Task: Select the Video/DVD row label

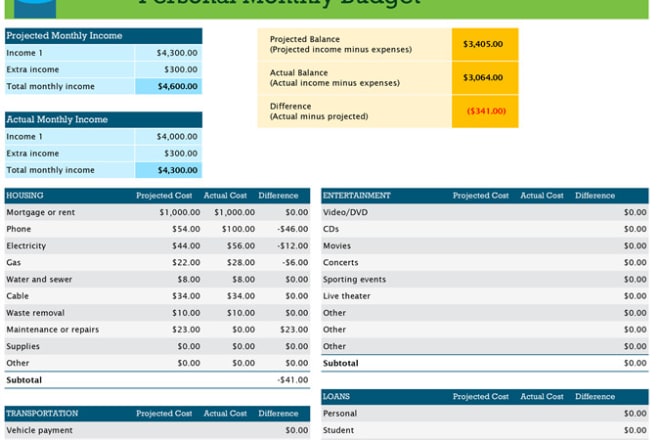Action: click(x=345, y=213)
